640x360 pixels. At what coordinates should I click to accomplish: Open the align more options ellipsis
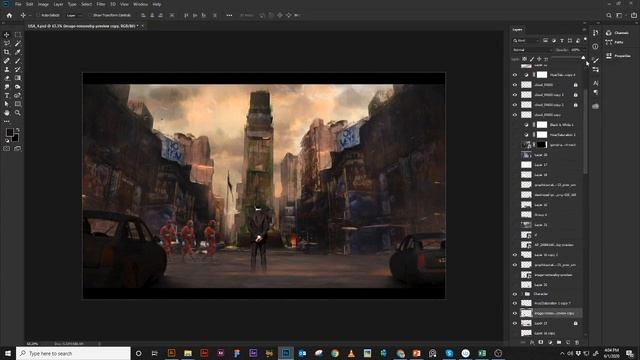coord(229,15)
